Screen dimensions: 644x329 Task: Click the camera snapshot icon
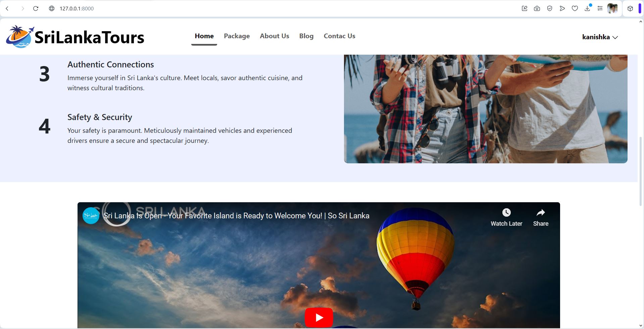coord(537,8)
